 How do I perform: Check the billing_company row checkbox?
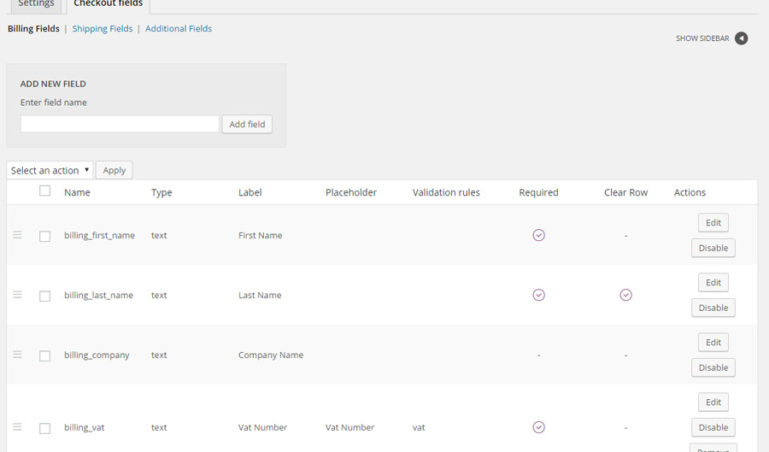tap(45, 356)
